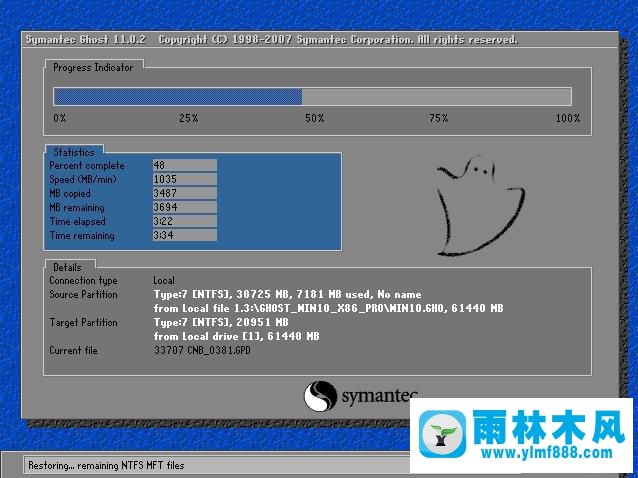Viewport: 638px width, 478px height.
Task: Click the 75% progress marker
Action: (439, 118)
